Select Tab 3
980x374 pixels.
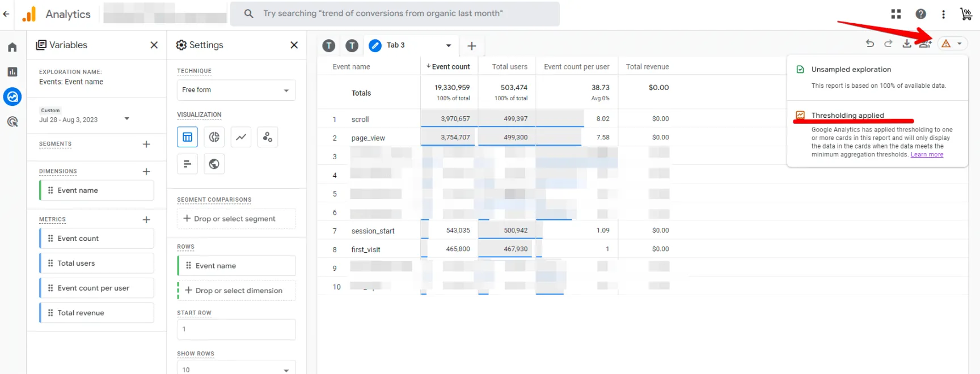tap(395, 45)
